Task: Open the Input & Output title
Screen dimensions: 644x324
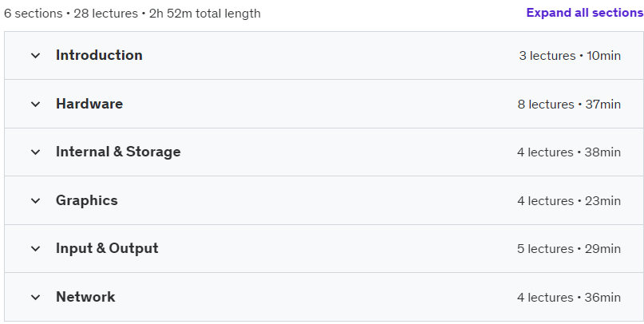Action: 107,248
